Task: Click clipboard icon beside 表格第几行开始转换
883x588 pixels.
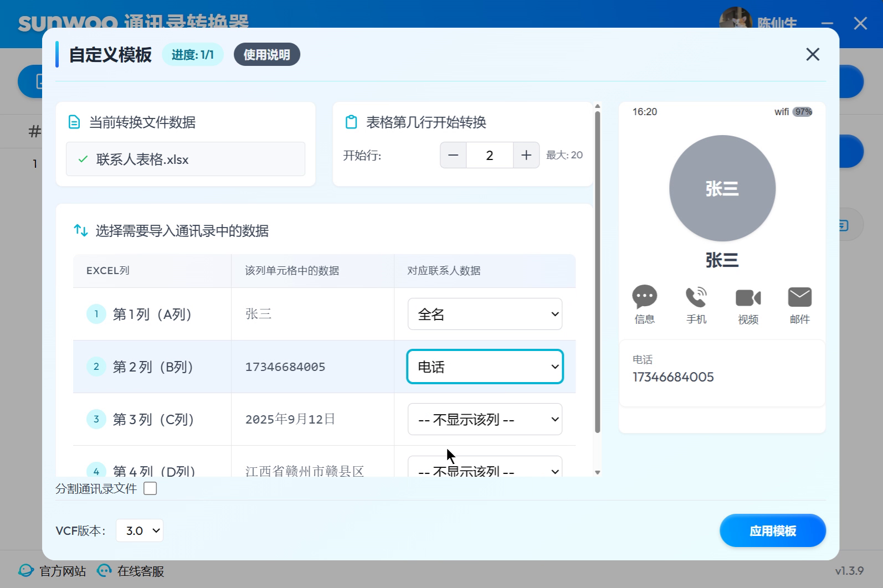Action: pyautogui.click(x=351, y=122)
